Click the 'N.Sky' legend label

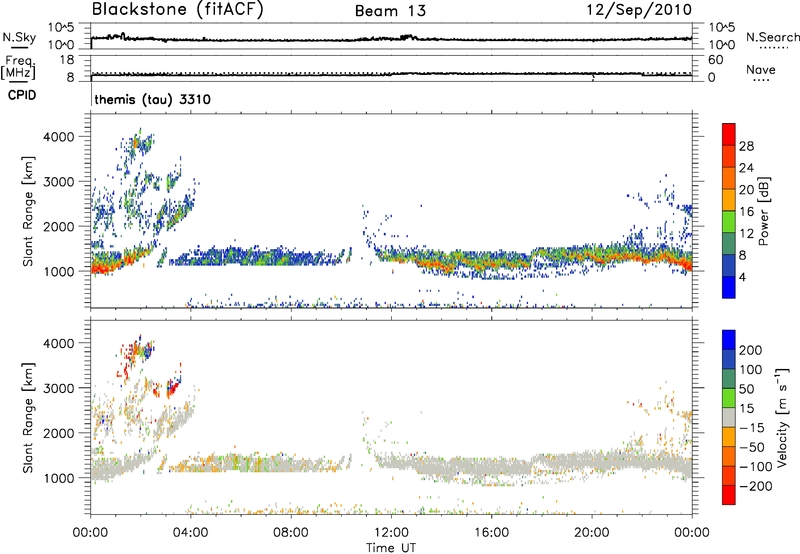19,37
